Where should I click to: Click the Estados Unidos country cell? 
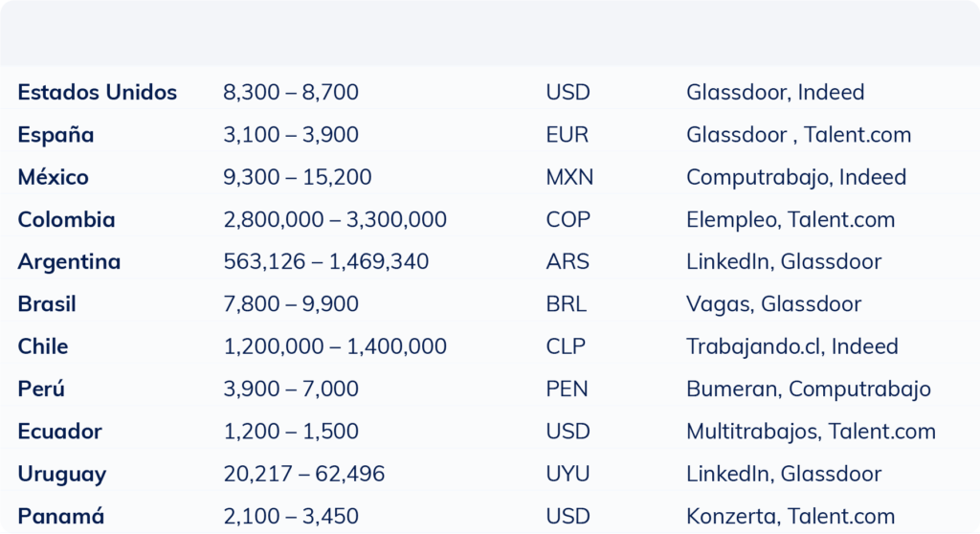coord(97,93)
